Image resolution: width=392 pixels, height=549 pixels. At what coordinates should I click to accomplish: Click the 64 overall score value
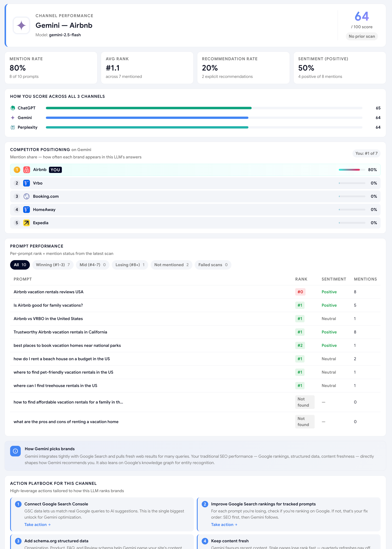click(362, 16)
